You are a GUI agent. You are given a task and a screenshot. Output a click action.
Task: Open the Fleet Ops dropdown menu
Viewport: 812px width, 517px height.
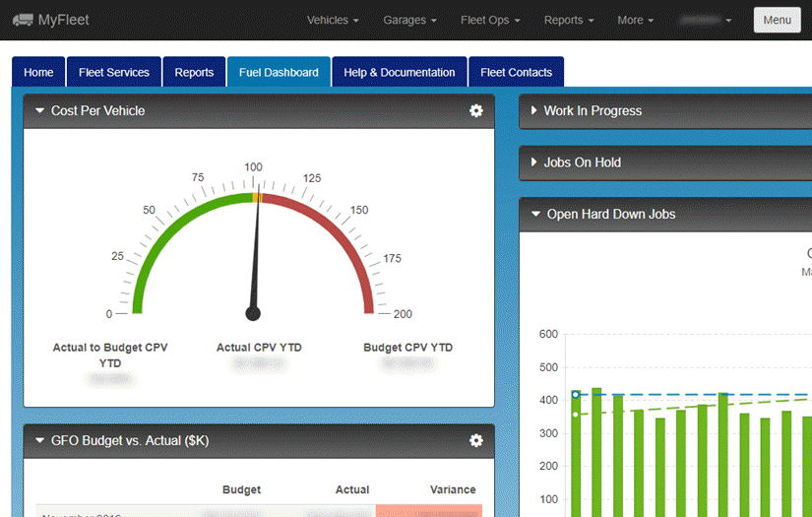point(490,20)
